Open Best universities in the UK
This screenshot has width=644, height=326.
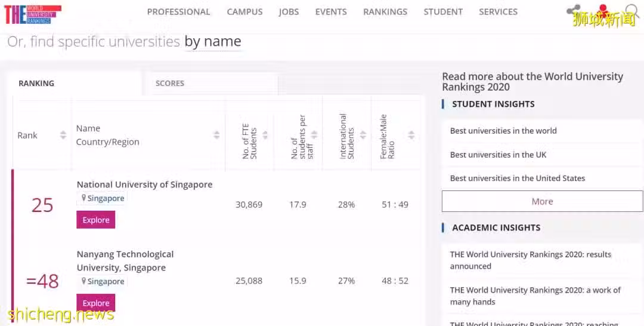pos(498,155)
